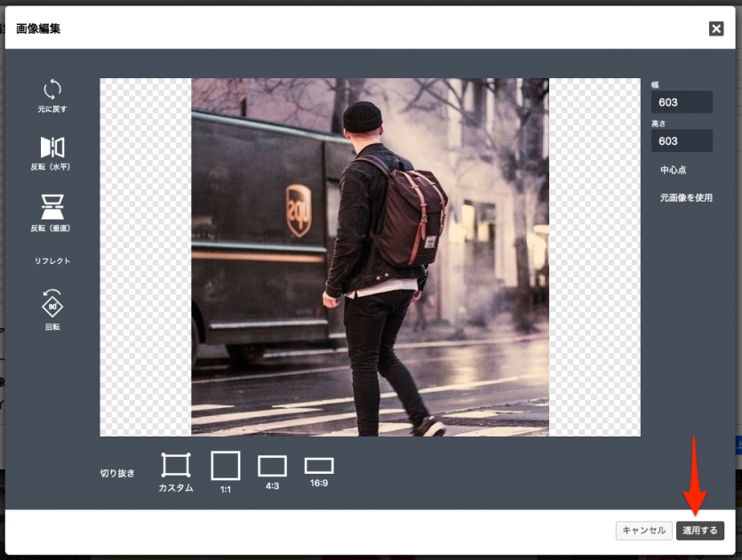The height and width of the screenshot is (560, 742).
Task: Focus the 高さ height input field
Action: coord(682,141)
